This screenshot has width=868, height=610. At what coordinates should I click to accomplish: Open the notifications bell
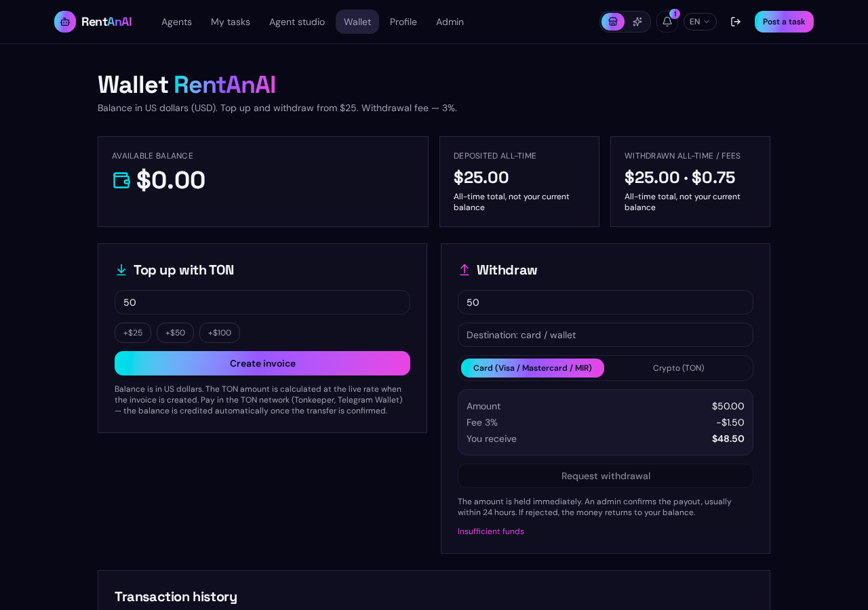click(667, 22)
